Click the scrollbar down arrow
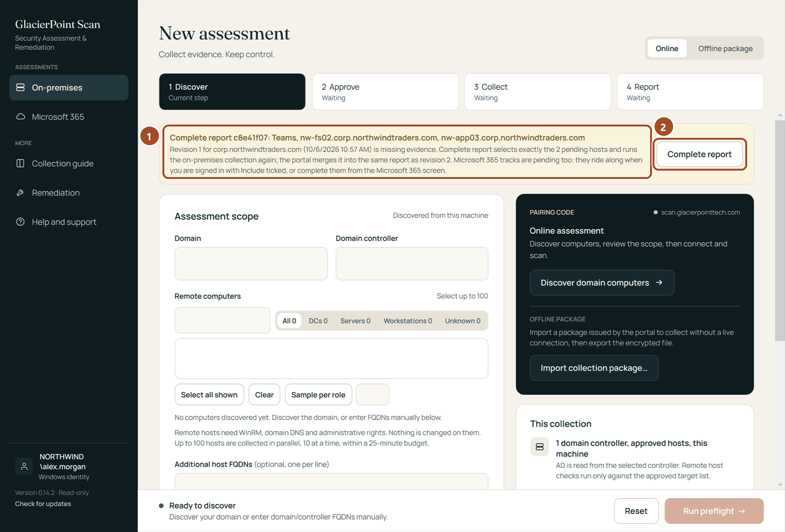785x532 pixels. click(780, 484)
